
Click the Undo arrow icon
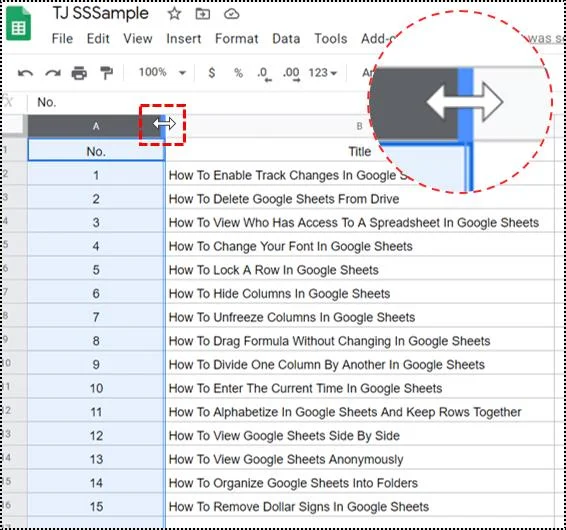click(x=25, y=73)
